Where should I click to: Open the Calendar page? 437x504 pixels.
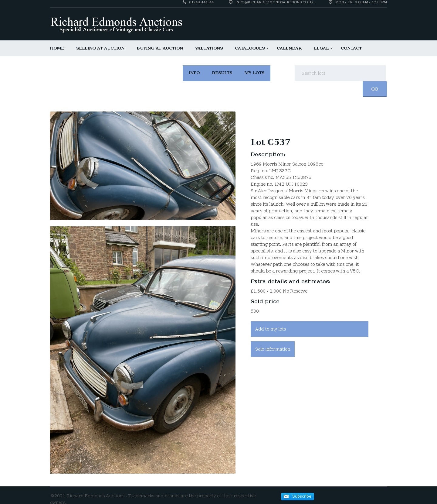point(289,48)
